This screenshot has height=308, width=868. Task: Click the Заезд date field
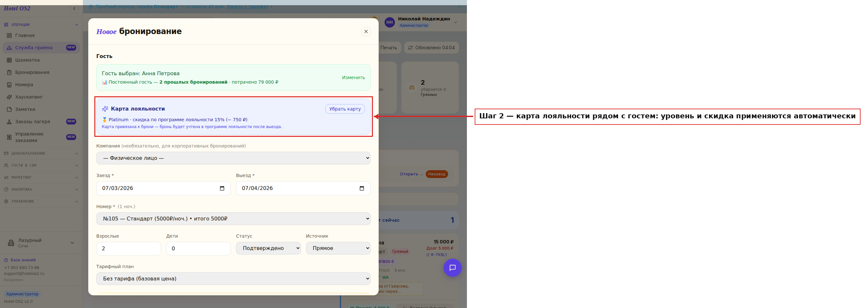point(163,188)
